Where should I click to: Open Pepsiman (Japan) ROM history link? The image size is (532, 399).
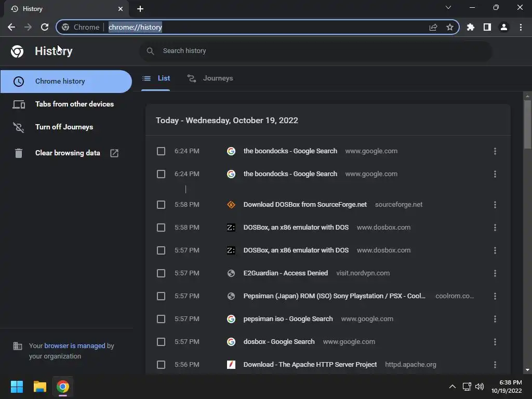334,296
